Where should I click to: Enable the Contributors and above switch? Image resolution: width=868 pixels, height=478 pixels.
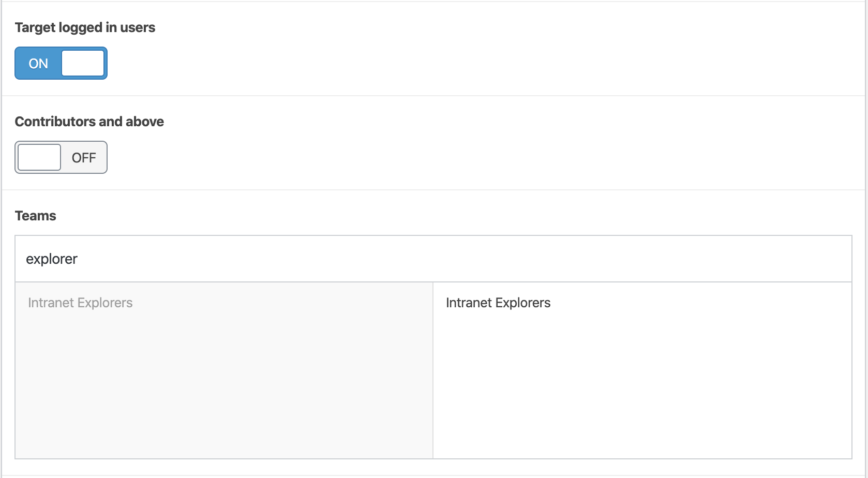point(61,157)
